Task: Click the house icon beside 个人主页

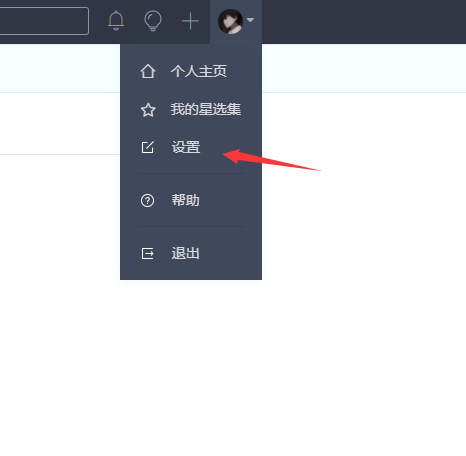Action: click(148, 71)
